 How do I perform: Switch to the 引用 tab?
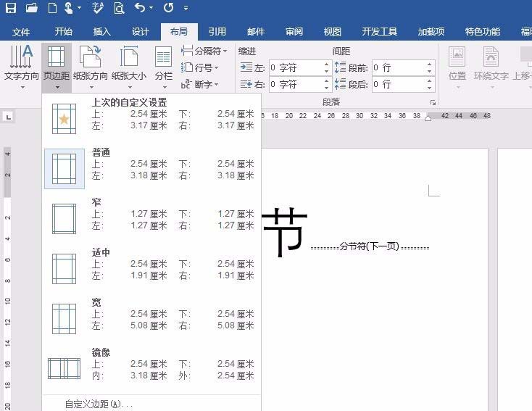[x=217, y=32]
